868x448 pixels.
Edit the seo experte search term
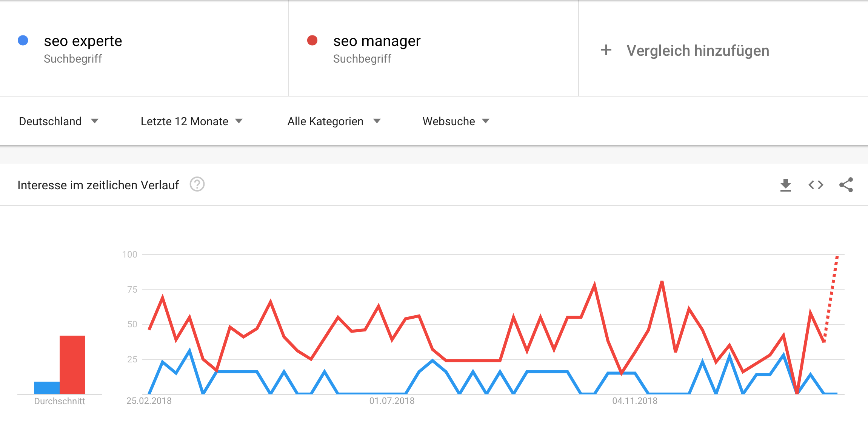83,41
